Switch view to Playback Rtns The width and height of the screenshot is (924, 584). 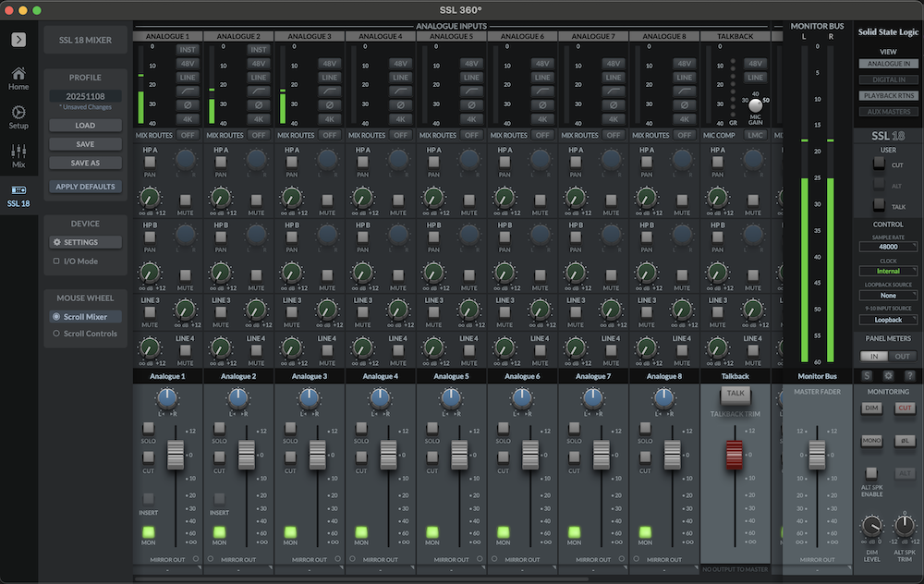pos(888,95)
